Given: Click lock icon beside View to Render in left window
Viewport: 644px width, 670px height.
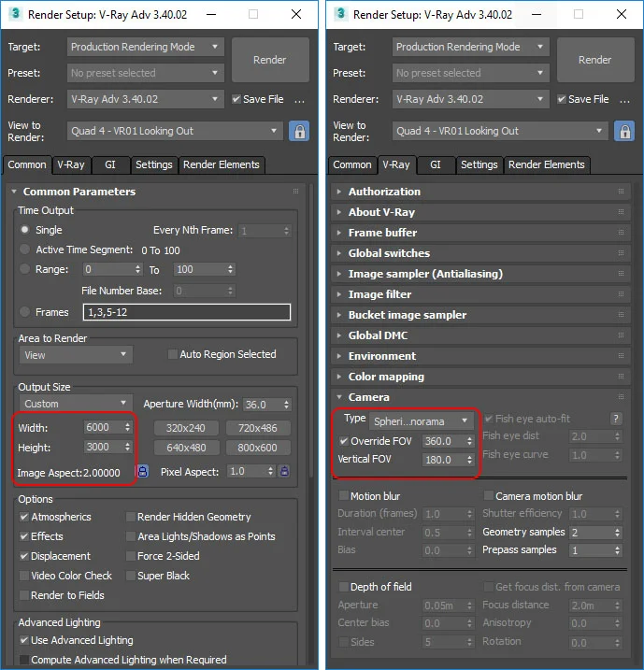Looking at the screenshot, I should (x=299, y=131).
